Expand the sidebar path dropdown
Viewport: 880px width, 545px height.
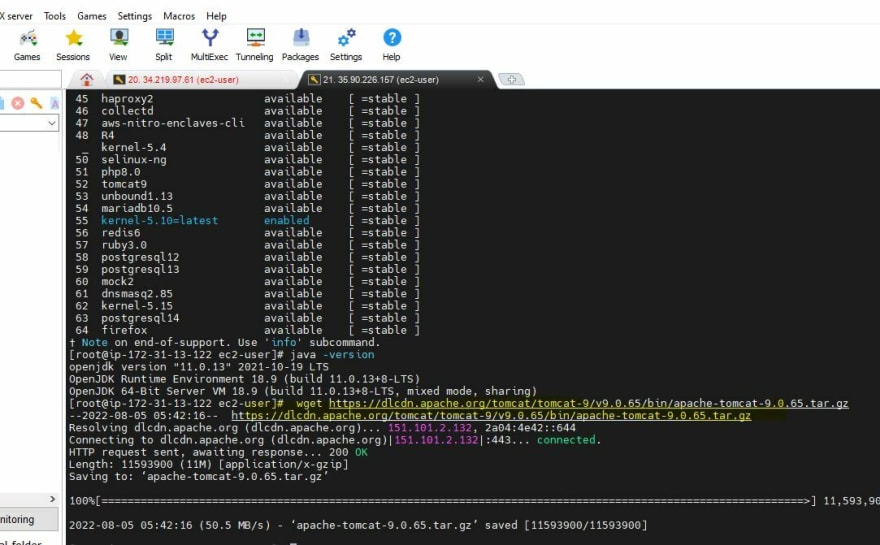point(52,123)
